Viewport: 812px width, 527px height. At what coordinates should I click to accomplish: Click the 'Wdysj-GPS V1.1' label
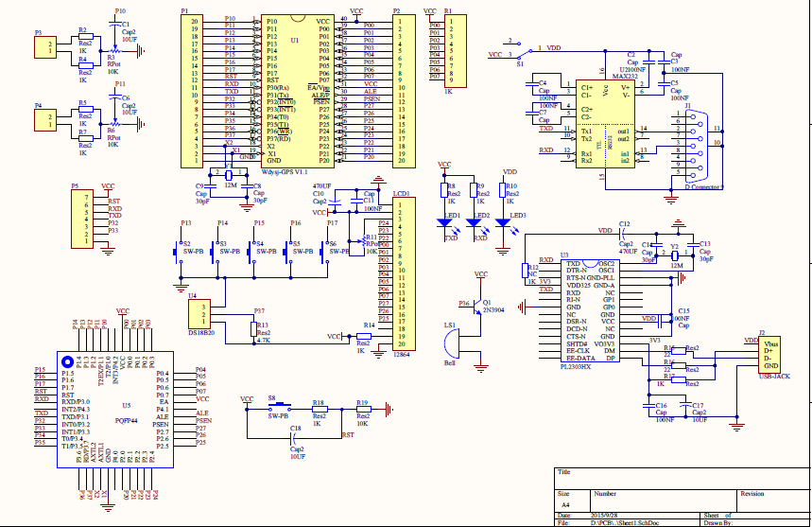click(285, 172)
